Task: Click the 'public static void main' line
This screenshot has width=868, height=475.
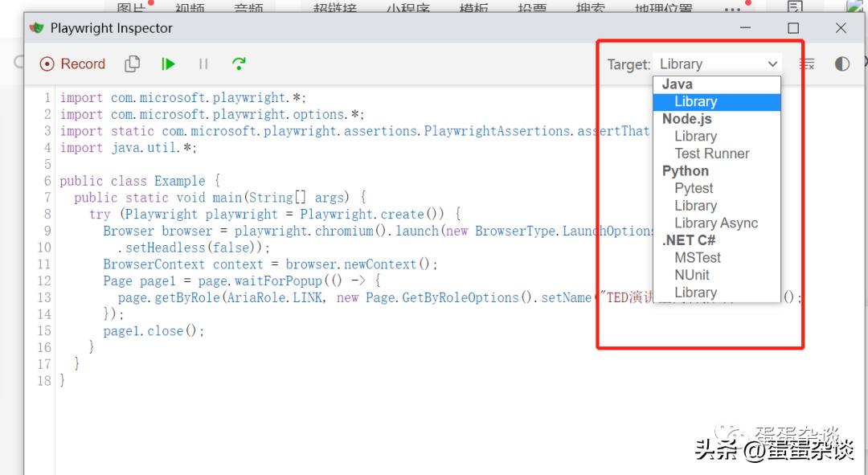Action: coord(219,198)
